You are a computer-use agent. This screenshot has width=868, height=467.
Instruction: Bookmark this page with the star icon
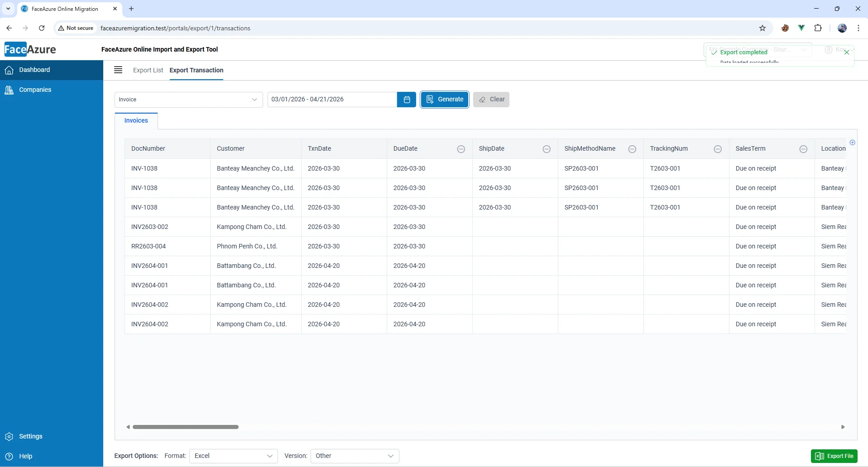762,28
